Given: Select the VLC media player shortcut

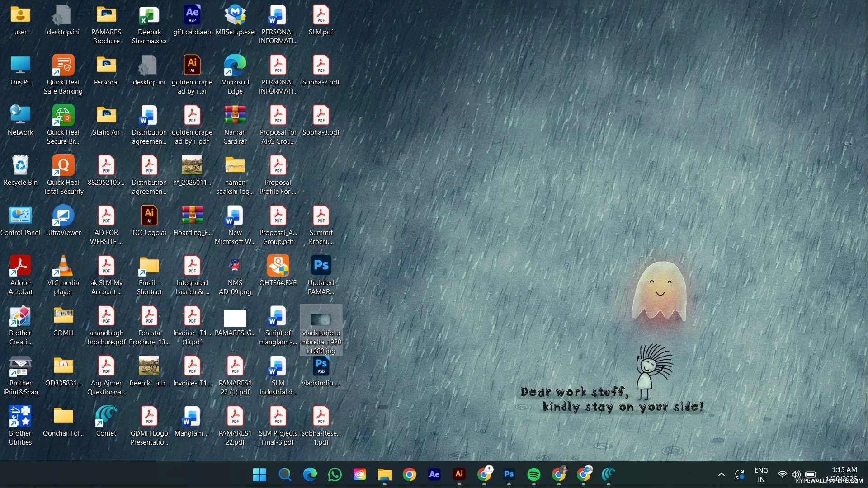Looking at the screenshot, I should pos(63,267).
